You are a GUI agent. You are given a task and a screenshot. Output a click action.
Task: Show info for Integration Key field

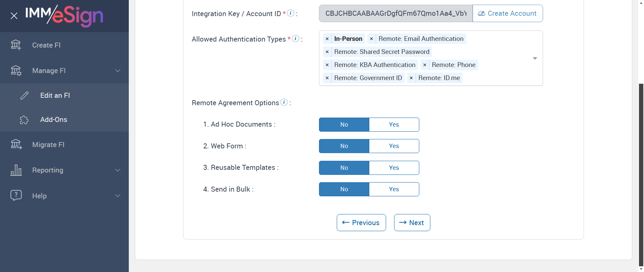291,13
